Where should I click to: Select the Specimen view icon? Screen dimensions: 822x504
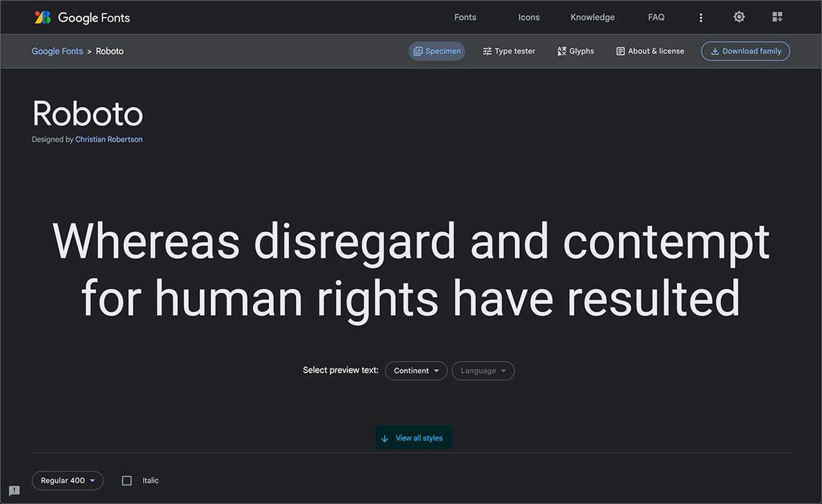[x=420, y=50]
